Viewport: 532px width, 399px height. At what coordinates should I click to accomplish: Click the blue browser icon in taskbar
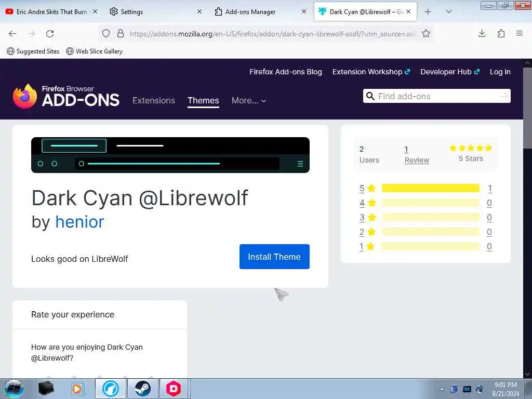(x=111, y=389)
